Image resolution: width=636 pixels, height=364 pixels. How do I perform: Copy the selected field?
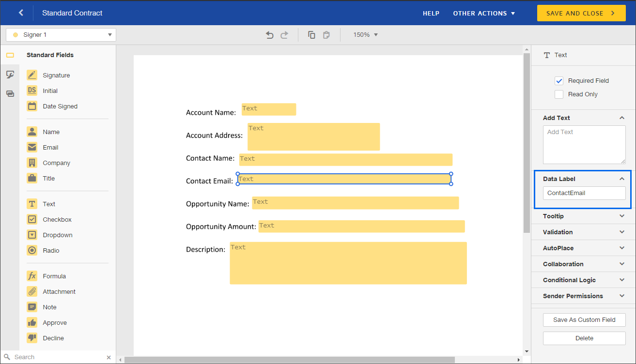click(x=311, y=34)
